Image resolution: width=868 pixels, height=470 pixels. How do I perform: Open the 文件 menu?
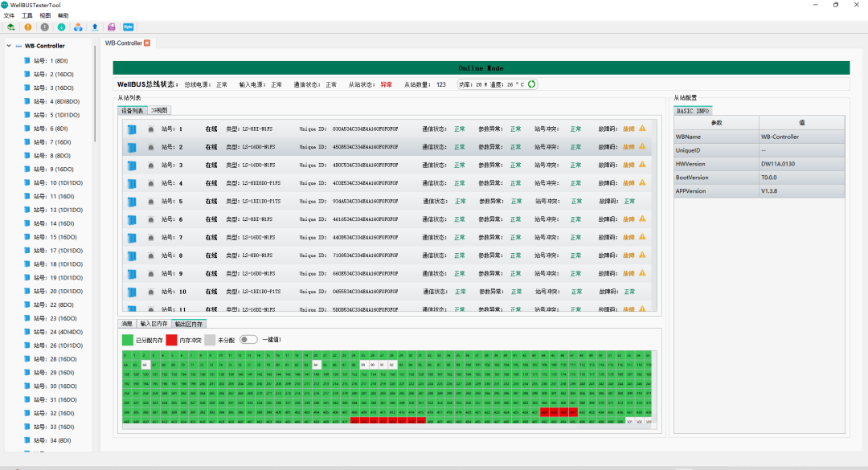(10, 15)
